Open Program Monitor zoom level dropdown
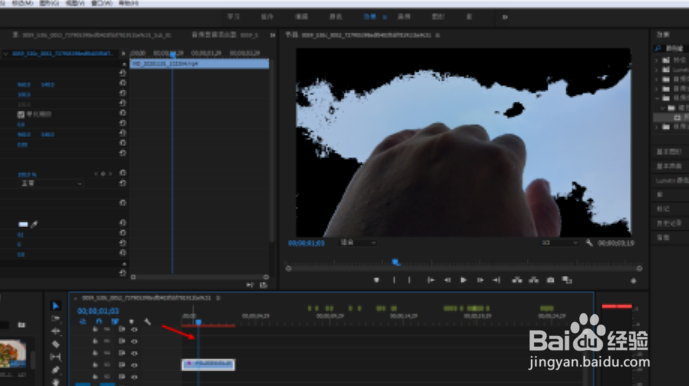 (x=358, y=242)
